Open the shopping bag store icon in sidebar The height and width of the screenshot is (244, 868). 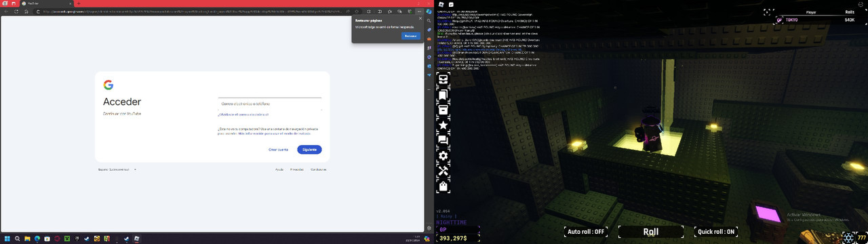[443, 186]
